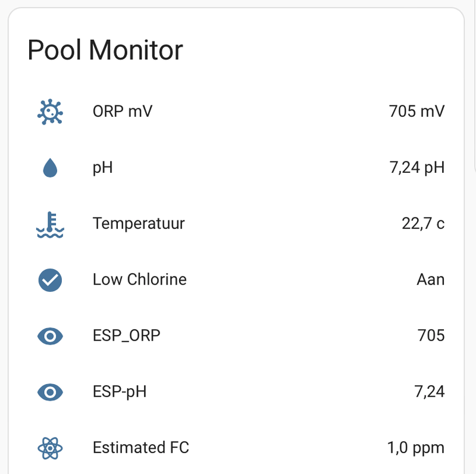Viewport: 476px width, 474px height.
Task: Click the 7,24 pH value
Action: (x=416, y=168)
